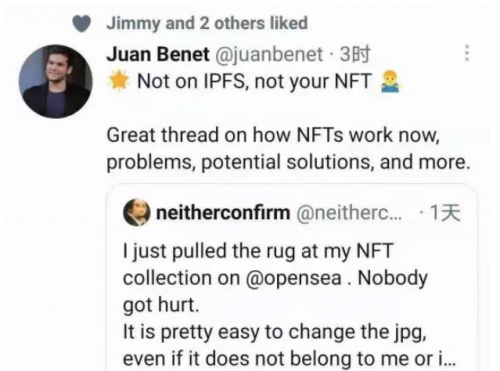Open the @opensea mention link
500x371 pixels.
(294, 278)
